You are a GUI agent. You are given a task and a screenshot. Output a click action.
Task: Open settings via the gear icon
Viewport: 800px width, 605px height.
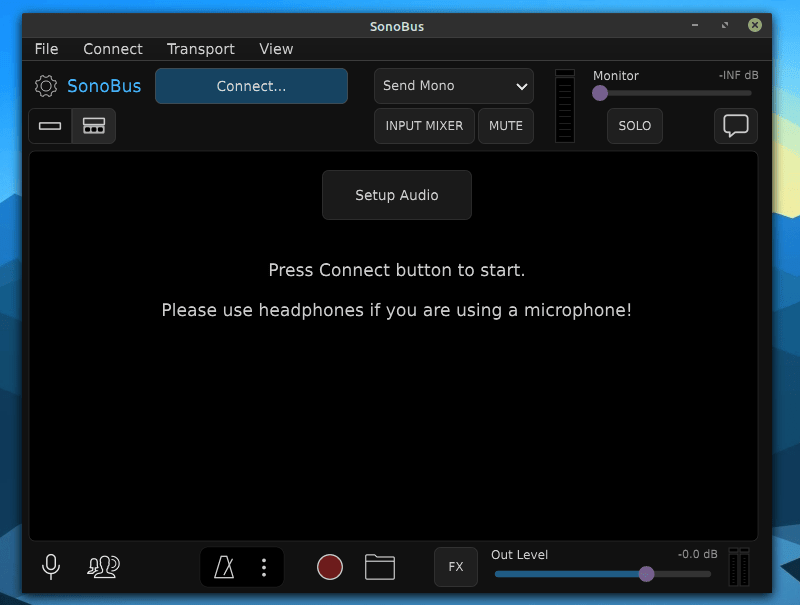(46, 86)
